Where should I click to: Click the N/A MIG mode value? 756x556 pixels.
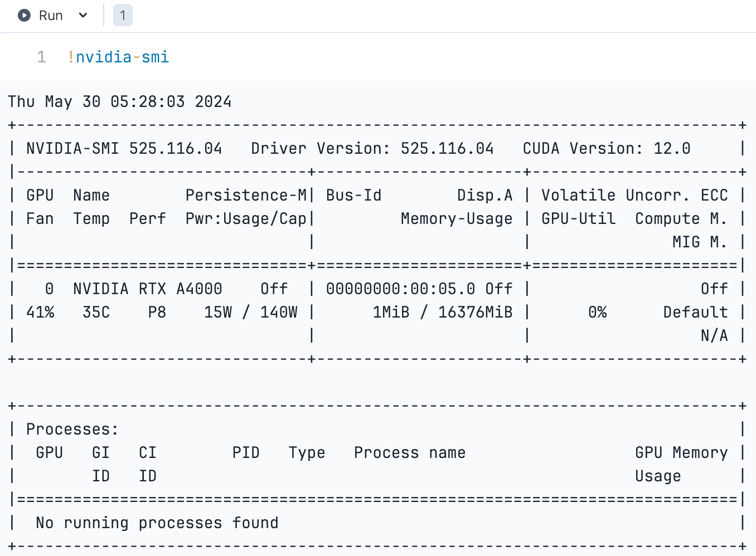point(714,335)
